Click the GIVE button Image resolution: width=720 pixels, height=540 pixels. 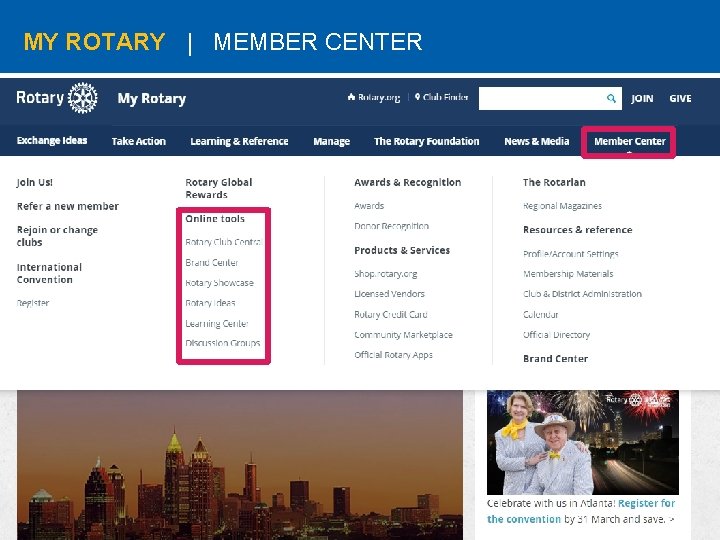(680, 98)
